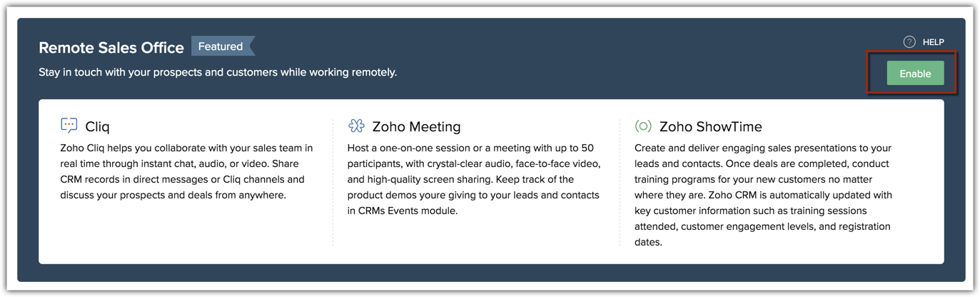Click the Cliq chat bubble icon
The image size is (980, 297).
click(x=69, y=126)
